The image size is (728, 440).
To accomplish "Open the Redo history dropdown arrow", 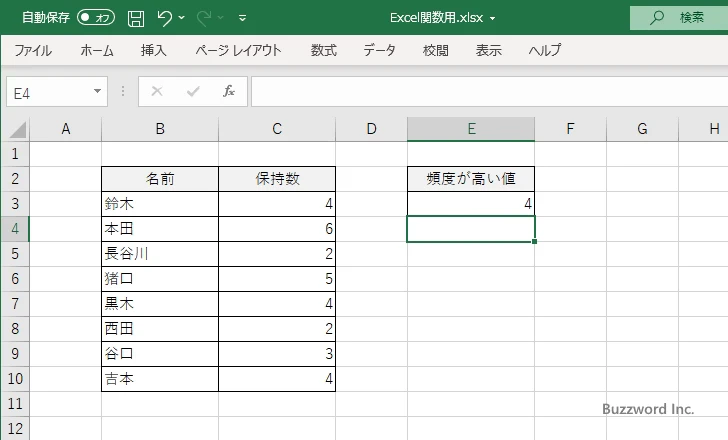I will coord(221,18).
